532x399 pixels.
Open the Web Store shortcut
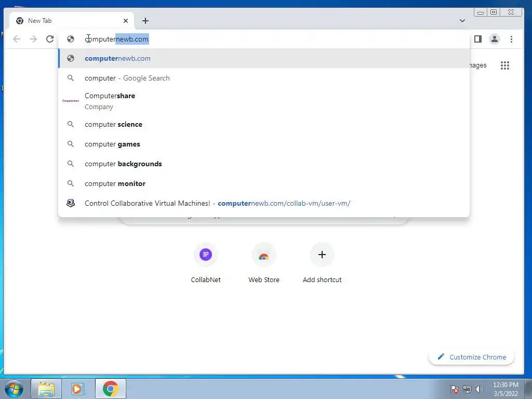pyautogui.click(x=264, y=263)
